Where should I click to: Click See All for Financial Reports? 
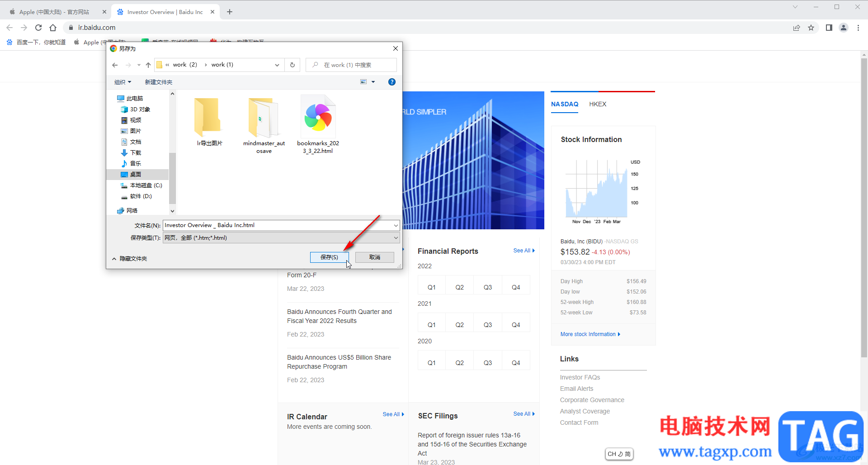524,251
